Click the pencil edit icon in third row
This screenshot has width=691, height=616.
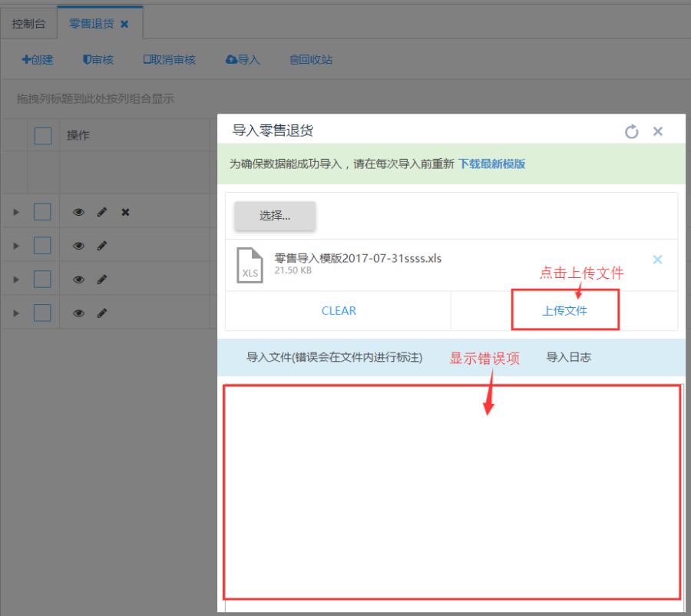point(101,280)
